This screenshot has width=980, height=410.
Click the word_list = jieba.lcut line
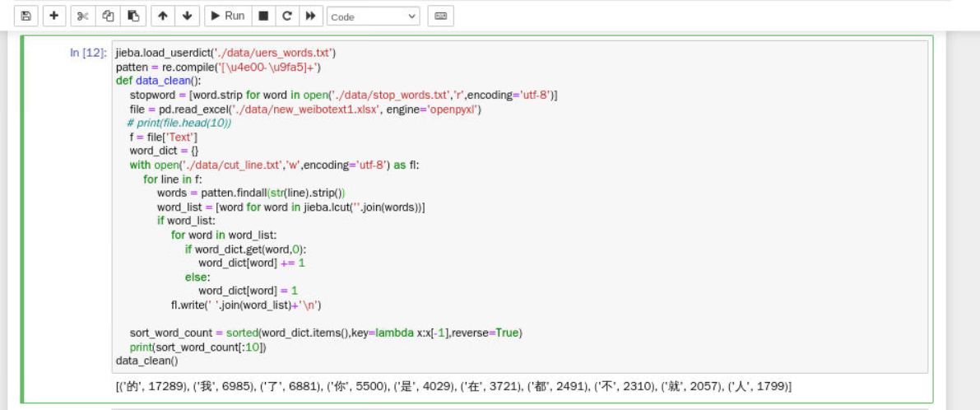[290, 207]
